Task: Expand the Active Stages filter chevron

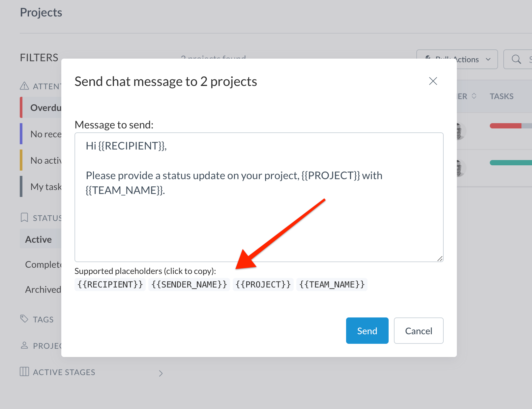Action: [x=161, y=373]
